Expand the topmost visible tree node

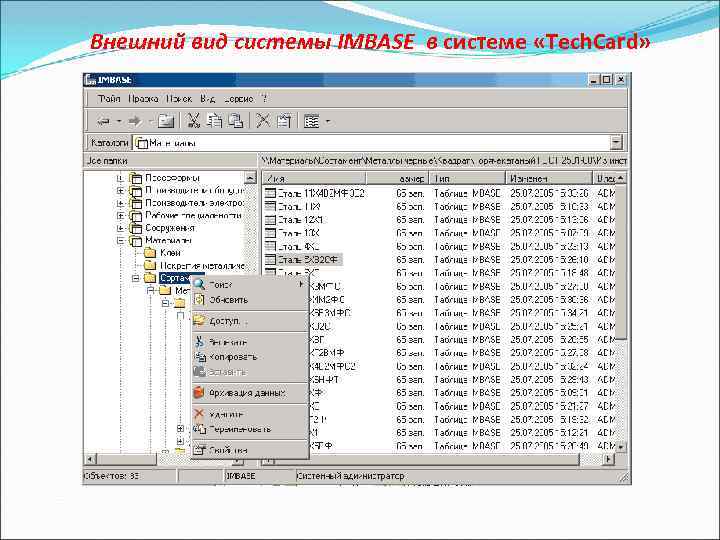120,178
